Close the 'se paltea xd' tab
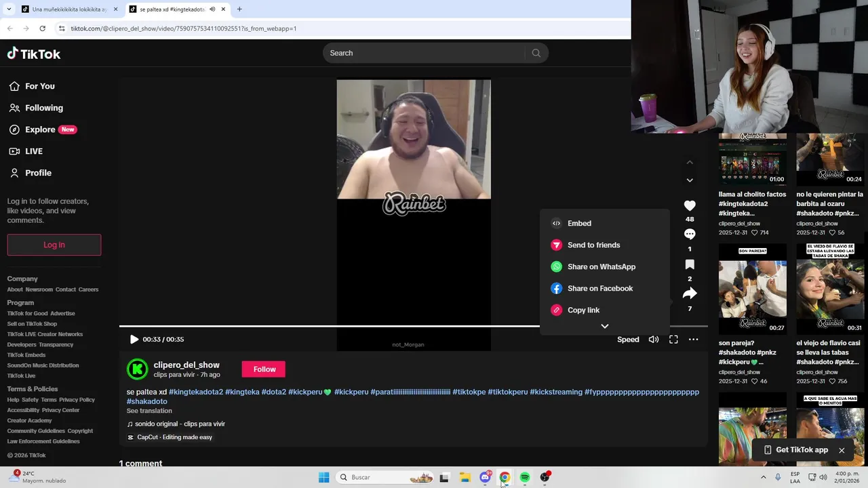The width and height of the screenshot is (868, 488). point(223,9)
